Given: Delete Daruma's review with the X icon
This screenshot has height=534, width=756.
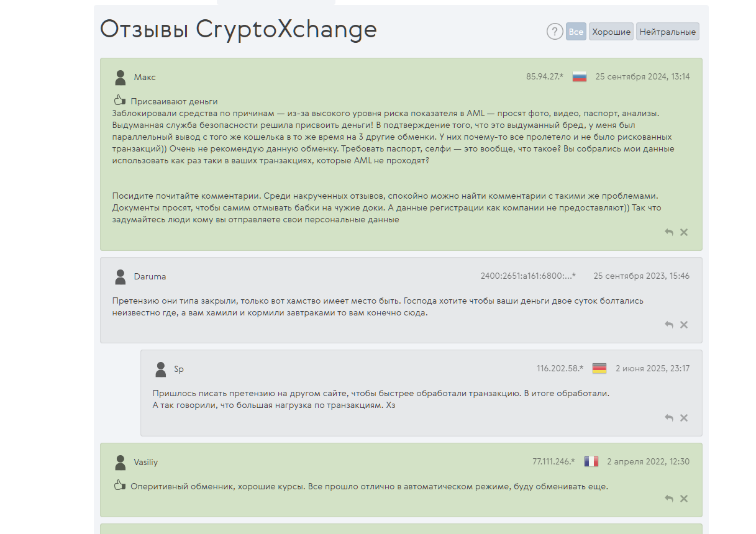Looking at the screenshot, I should coord(684,325).
